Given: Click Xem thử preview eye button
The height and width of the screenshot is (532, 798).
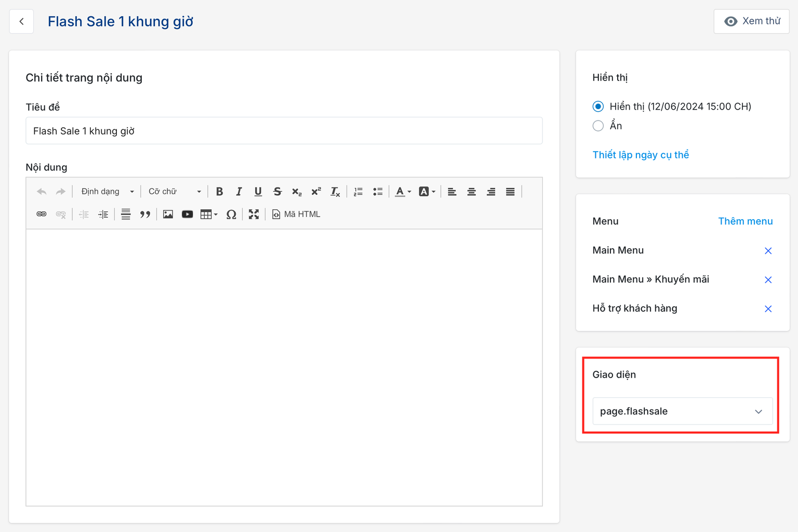Looking at the screenshot, I should coord(751,21).
